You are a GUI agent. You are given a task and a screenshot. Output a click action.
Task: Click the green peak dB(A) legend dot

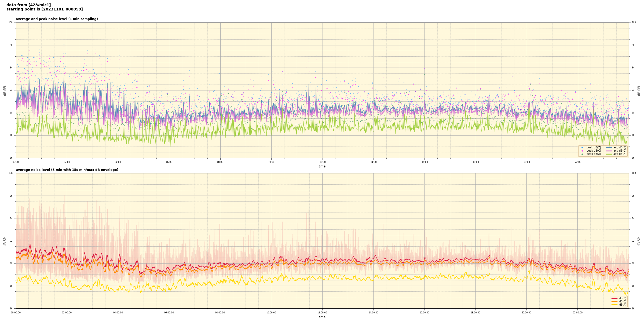[582, 154]
